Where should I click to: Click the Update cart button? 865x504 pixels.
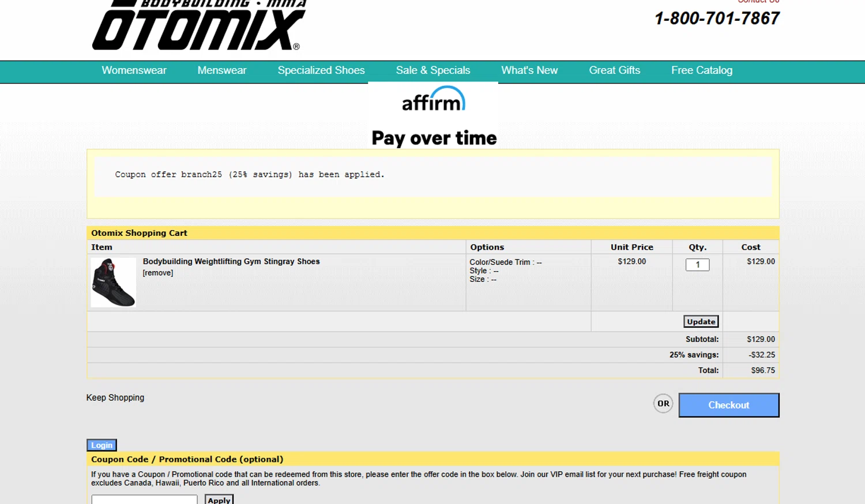point(701,322)
